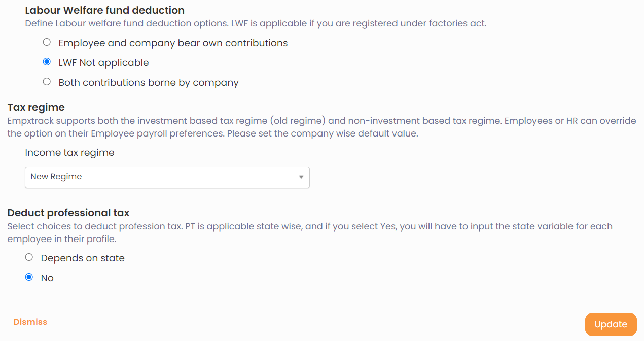Click the dropdown arrow beside New Regime
This screenshot has height=341, width=644.
tap(301, 177)
